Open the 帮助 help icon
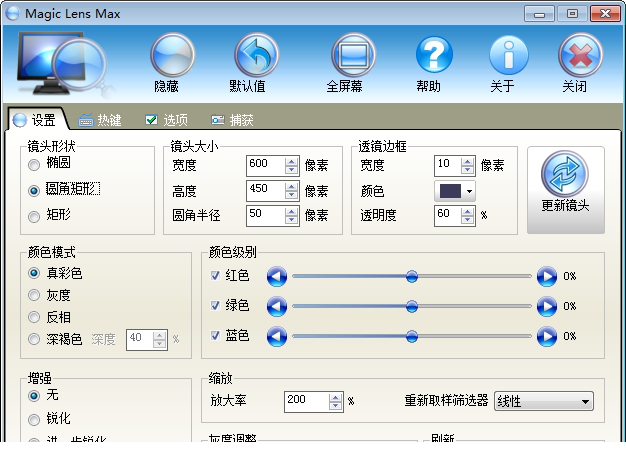The width and height of the screenshot is (626, 459). (x=434, y=55)
